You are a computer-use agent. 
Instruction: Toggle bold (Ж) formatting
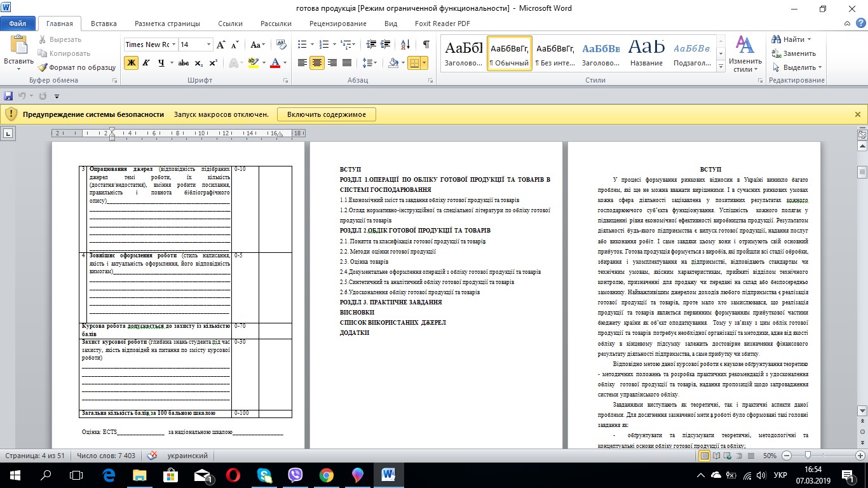coord(132,63)
